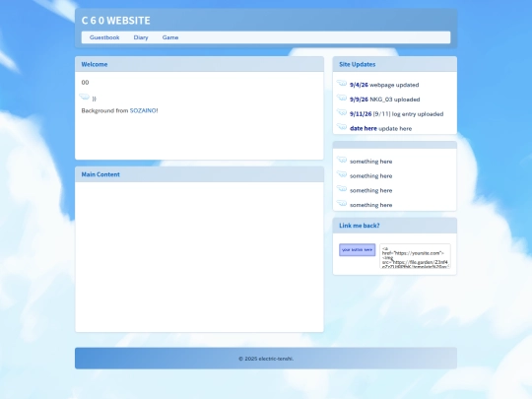The image size is (532, 399).
Task: Click the wing icon beside 9/9/26 update
Action: 342,98
